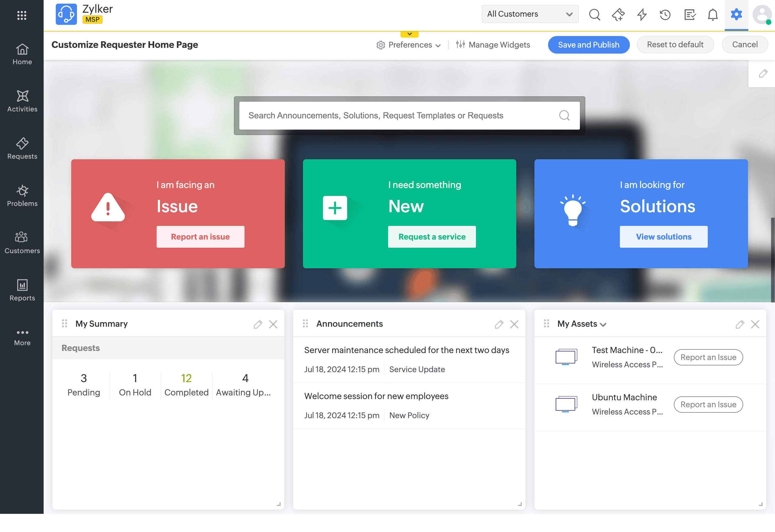This screenshot has height=532, width=775.
Task: Click the page vertical scrollbar
Action: 772,260
